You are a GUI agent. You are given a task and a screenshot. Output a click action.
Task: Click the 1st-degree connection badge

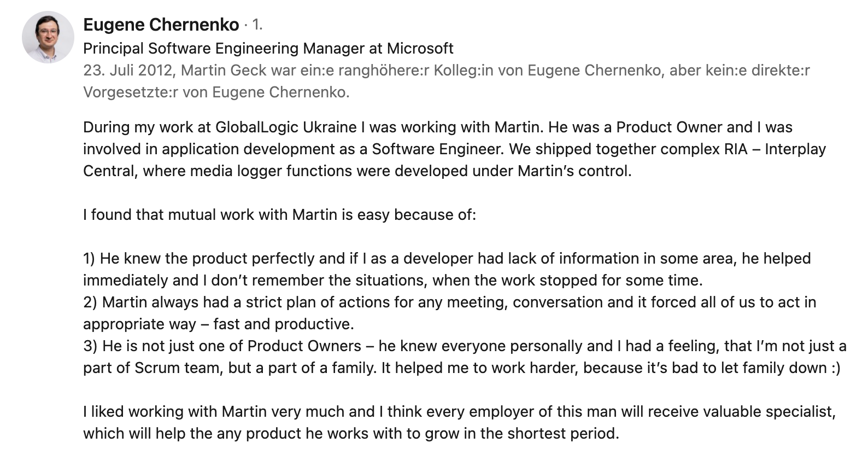coord(257,25)
